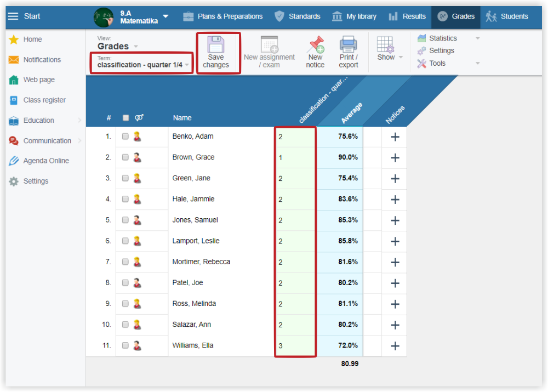Click the grade cell for Jones, Samuel

(x=295, y=220)
